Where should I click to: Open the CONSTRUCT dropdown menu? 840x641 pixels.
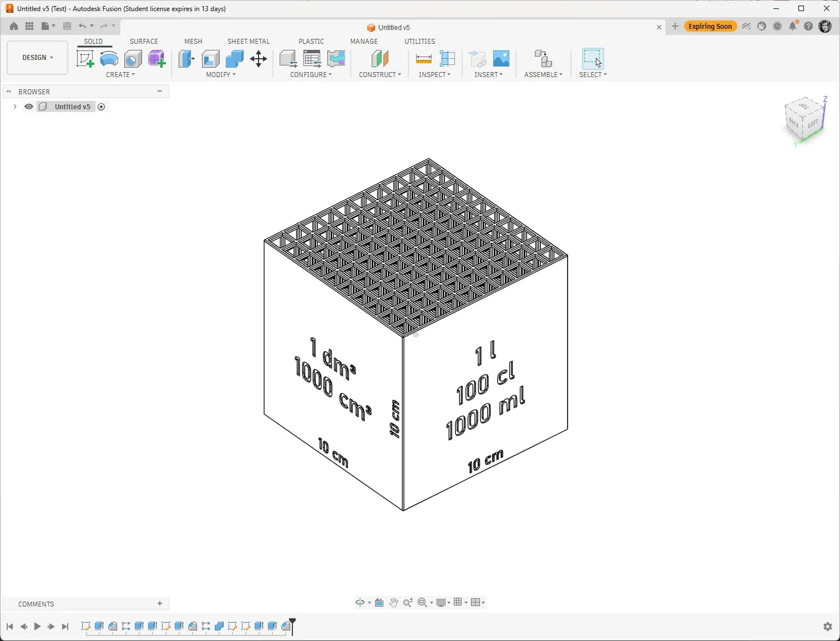[x=380, y=74]
